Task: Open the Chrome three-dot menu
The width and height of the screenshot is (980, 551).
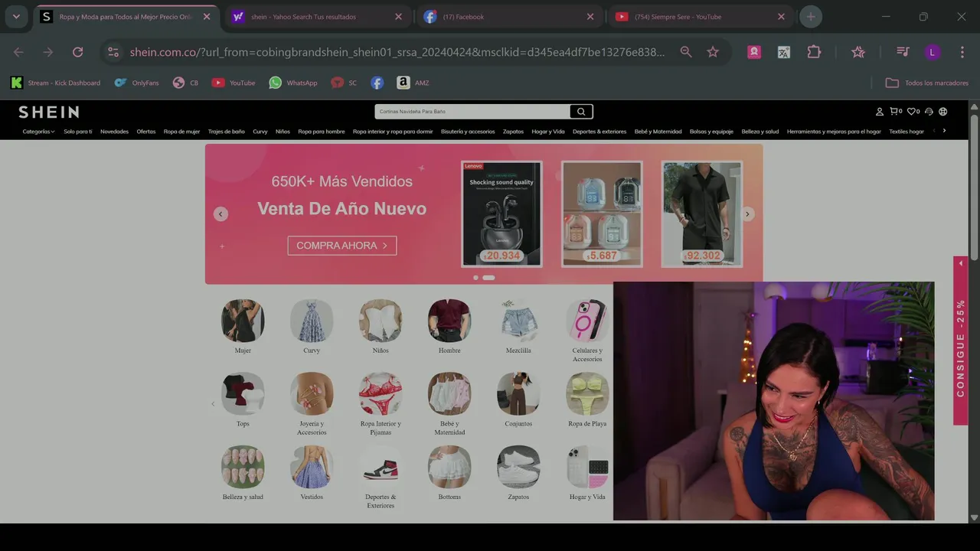Action: 962,52
